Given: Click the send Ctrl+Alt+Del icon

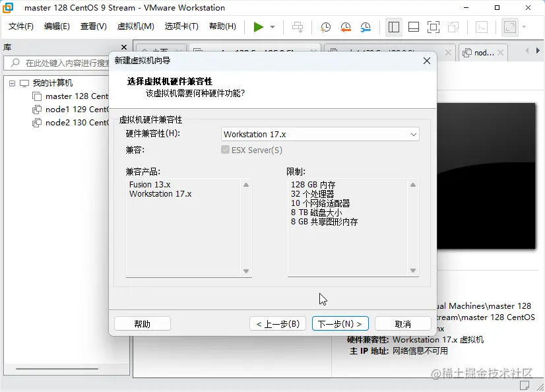Looking at the screenshot, I should coord(298,27).
